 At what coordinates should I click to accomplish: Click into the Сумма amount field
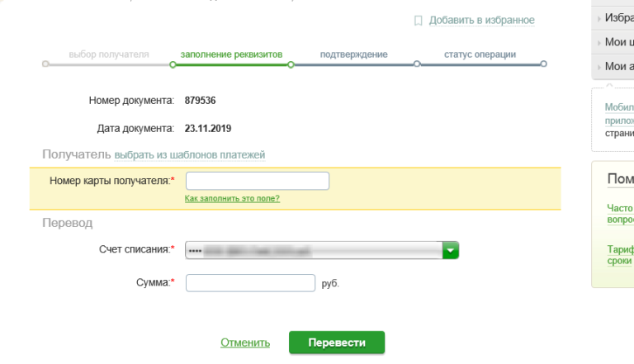(250, 283)
